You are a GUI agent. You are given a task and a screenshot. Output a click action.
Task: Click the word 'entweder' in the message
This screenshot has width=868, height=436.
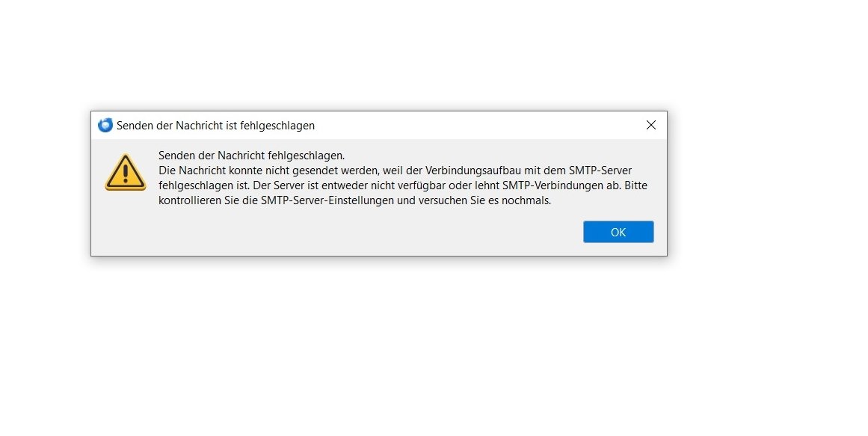tap(345, 185)
